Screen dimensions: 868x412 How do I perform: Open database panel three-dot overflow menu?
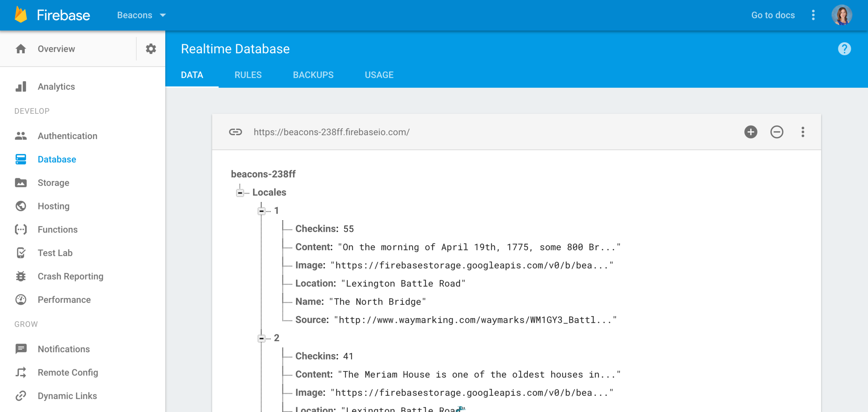point(803,132)
